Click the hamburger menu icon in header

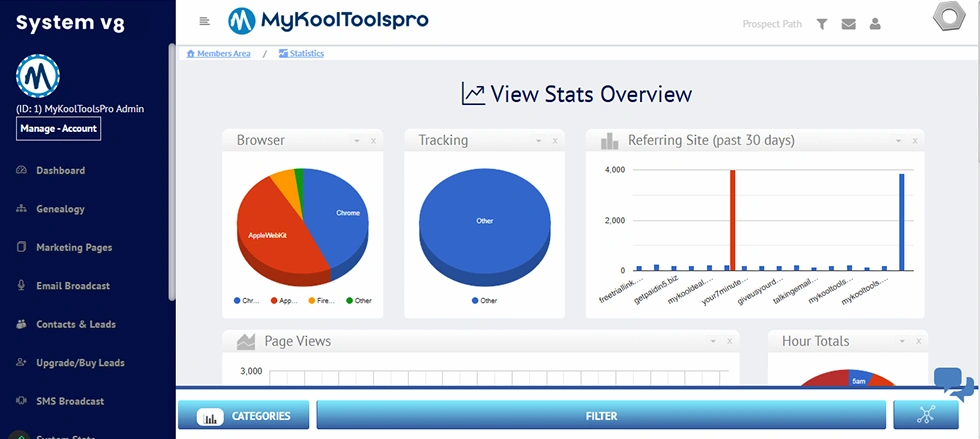click(205, 21)
